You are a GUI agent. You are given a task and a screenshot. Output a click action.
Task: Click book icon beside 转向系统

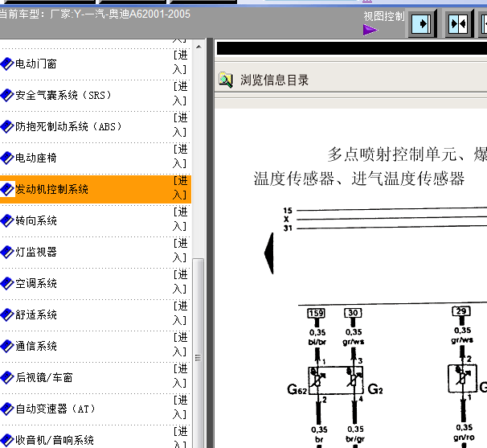(x=7, y=220)
